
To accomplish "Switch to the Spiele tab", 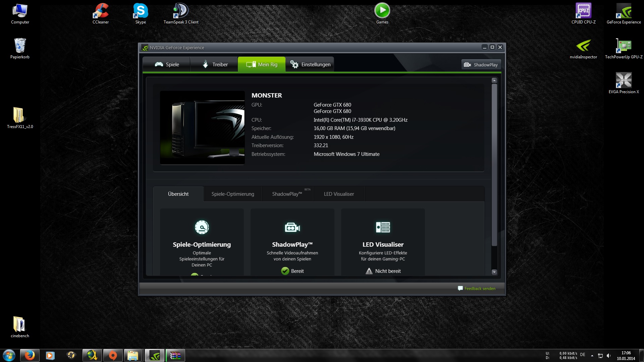I will pos(167,64).
